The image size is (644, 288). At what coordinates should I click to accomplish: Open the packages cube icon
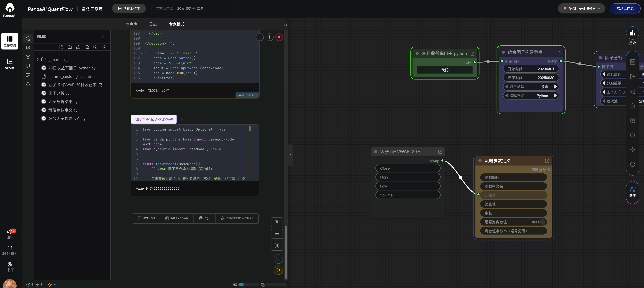[28, 57]
